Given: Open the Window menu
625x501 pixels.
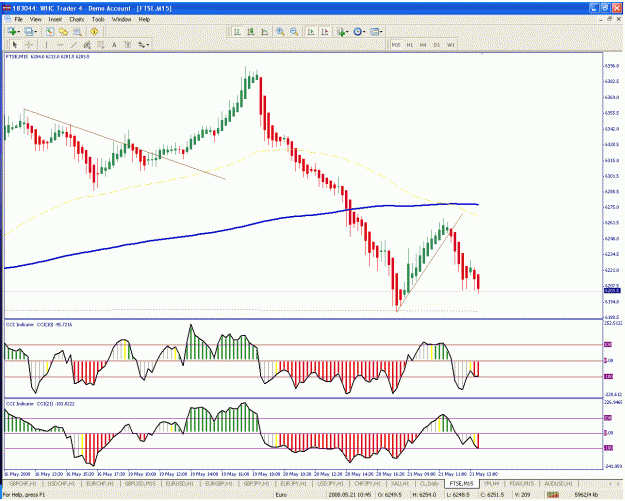Looking at the screenshot, I should [x=121, y=19].
